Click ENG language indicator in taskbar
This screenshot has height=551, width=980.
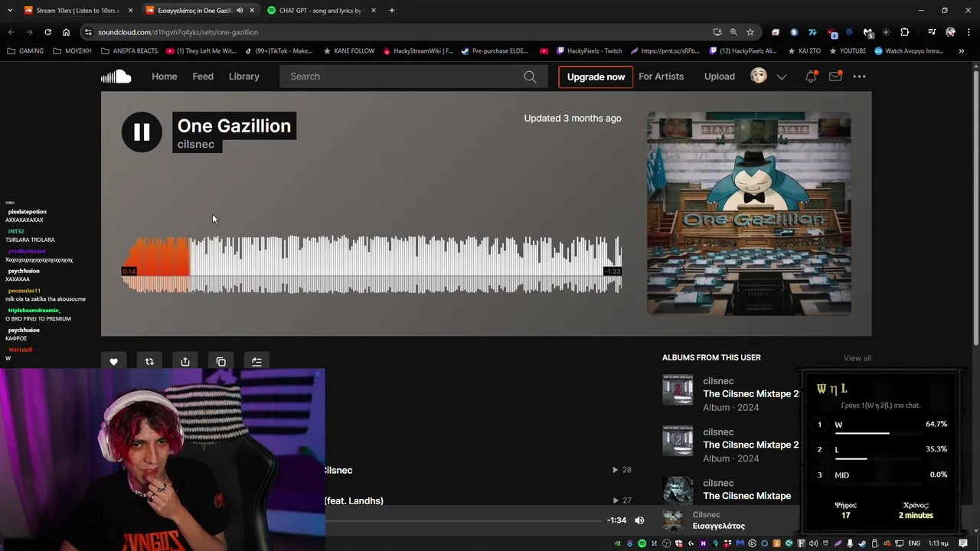[914, 543]
